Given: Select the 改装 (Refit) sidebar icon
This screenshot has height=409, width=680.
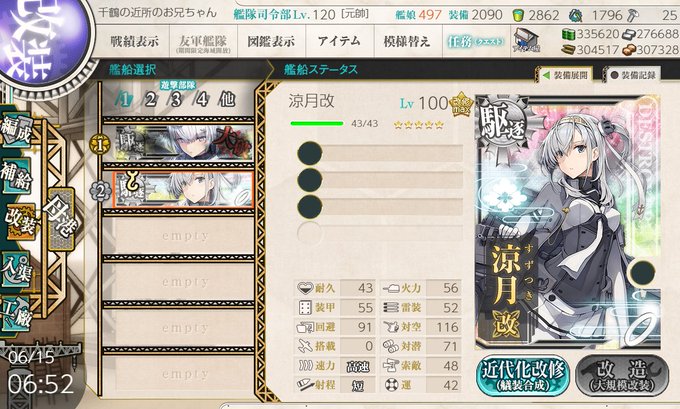Looking at the screenshot, I should [20, 222].
